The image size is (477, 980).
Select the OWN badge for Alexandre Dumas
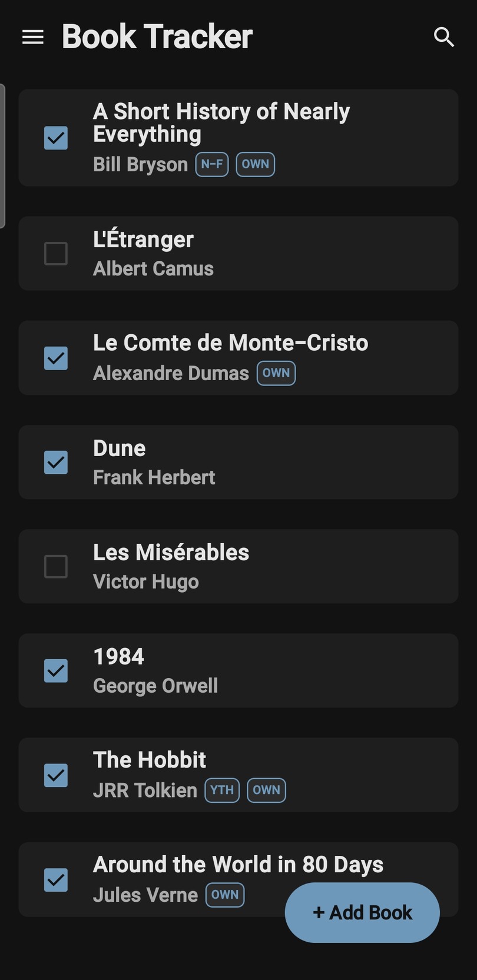pos(276,373)
